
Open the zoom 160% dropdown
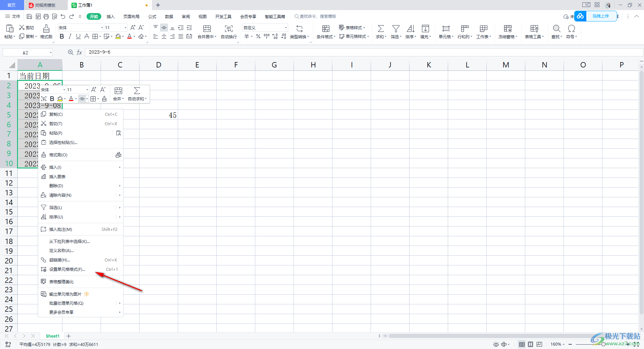click(x=557, y=344)
